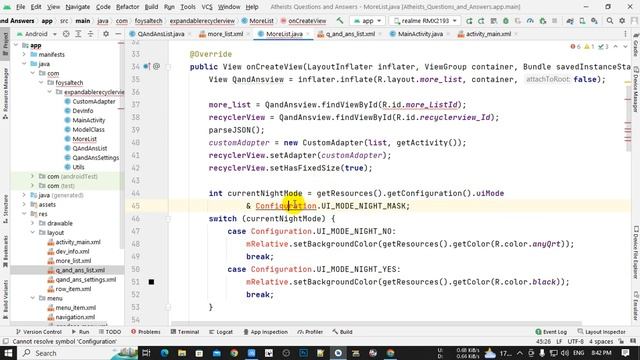This screenshot has width=640, height=360.
Task: Open the Android project view dropdown
Action: click(36, 34)
